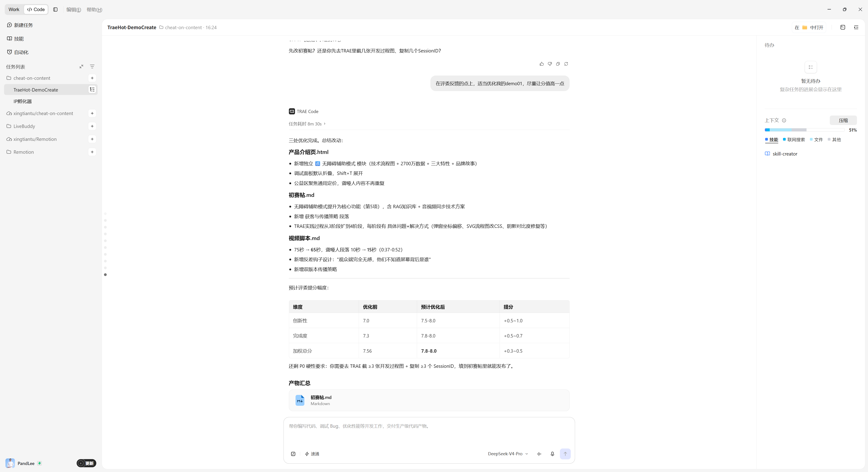The width and height of the screenshot is (868, 472).
Task: Switch to Code mode
Action: pyautogui.click(x=36, y=9)
